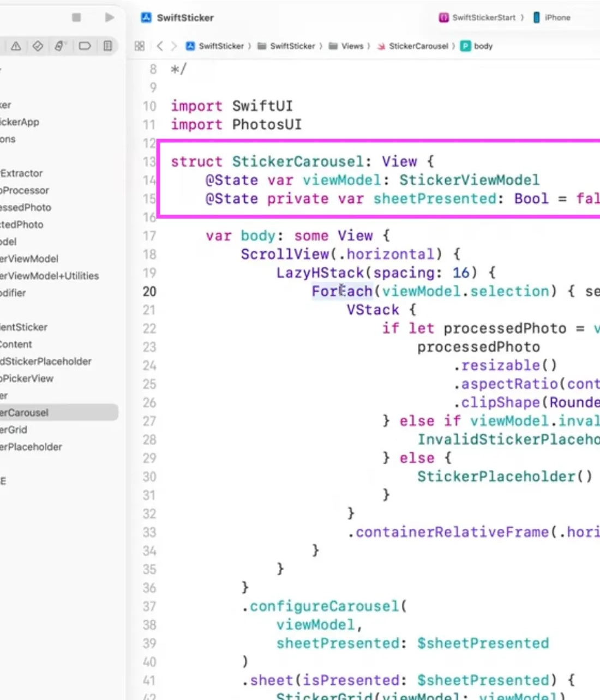Click the Stop button in the Xcode toolbar
This screenshot has width=600, height=700.
click(x=76, y=17)
